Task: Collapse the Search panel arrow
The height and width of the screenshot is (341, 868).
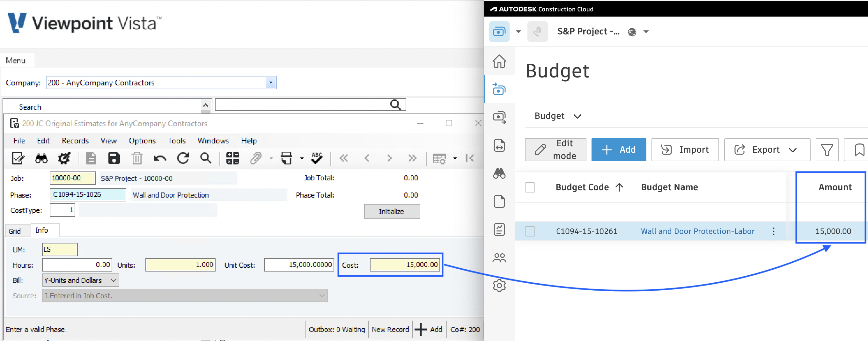Action: 205,105
